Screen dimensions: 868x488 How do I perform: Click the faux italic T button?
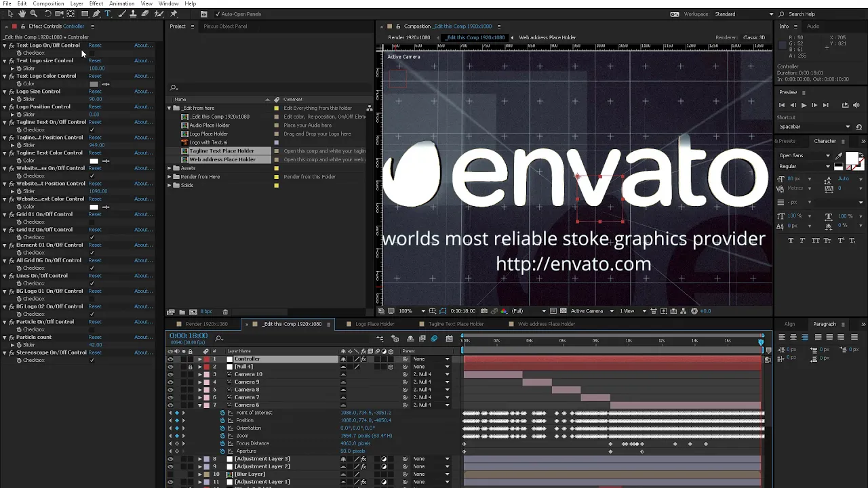pyautogui.click(x=802, y=240)
